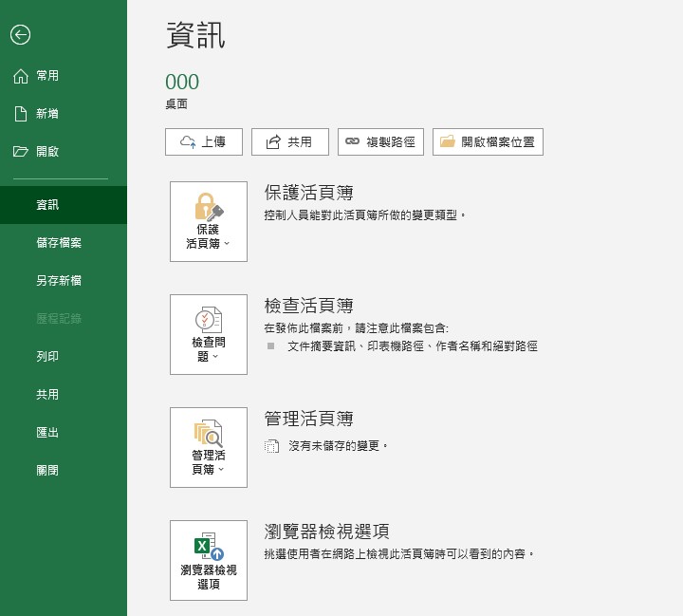Viewport: 683px width, 616px height.
Task: Expand the 管理活頁簿 dropdown button
Action: point(208,447)
